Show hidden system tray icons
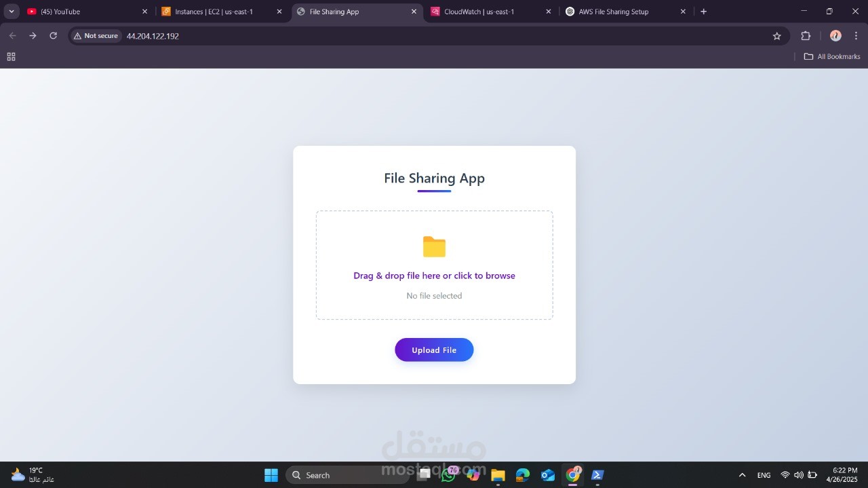The width and height of the screenshot is (868, 488). 742,475
